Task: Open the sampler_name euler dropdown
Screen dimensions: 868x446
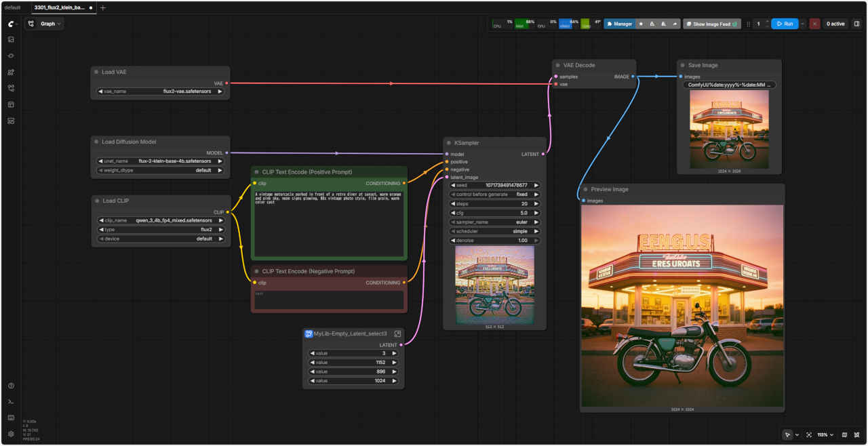Action: pos(494,222)
